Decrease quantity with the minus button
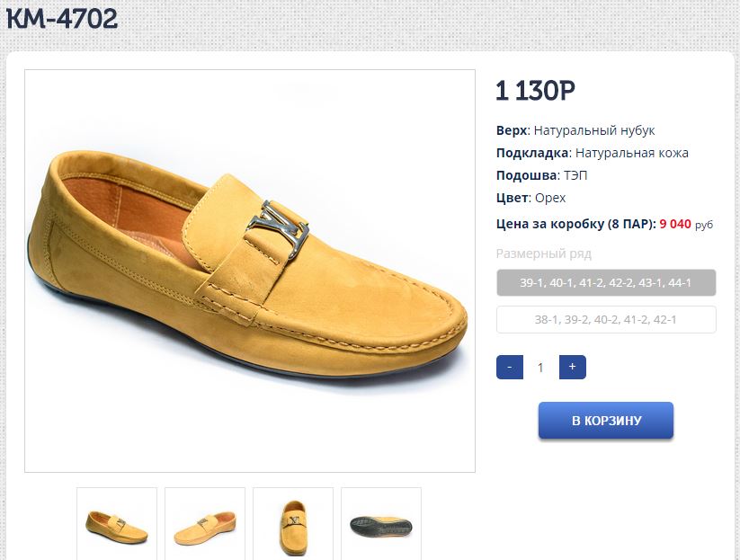The image size is (740, 560). [x=509, y=367]
